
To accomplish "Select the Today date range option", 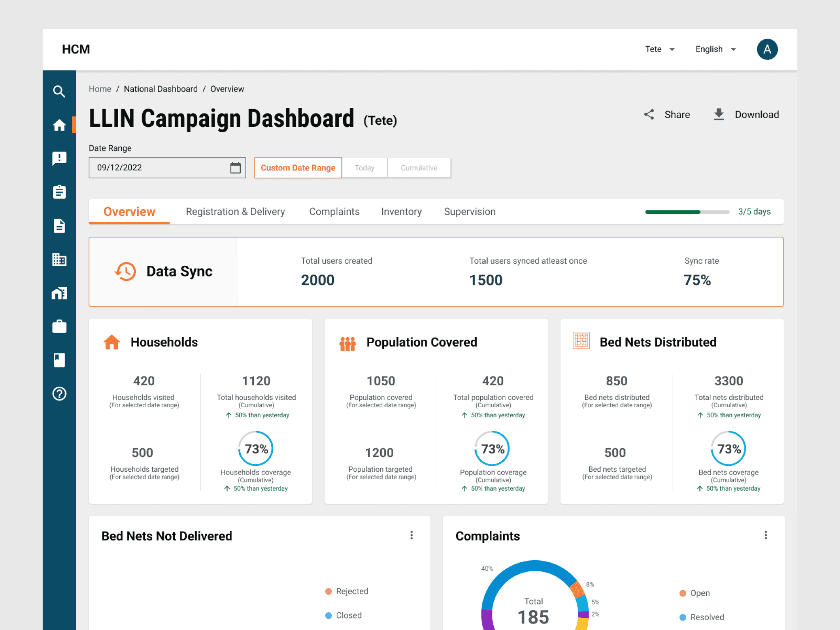I will (x=364, y=168).
